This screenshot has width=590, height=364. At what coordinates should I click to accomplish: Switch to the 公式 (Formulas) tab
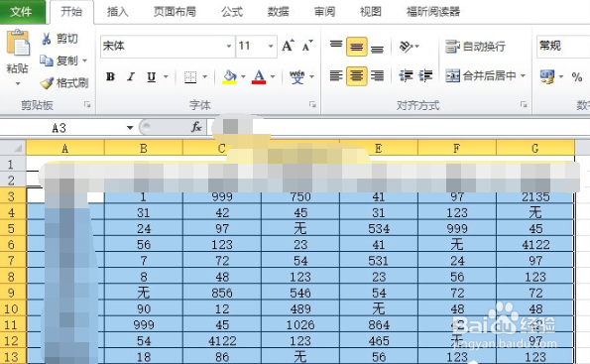click(232, 12)
